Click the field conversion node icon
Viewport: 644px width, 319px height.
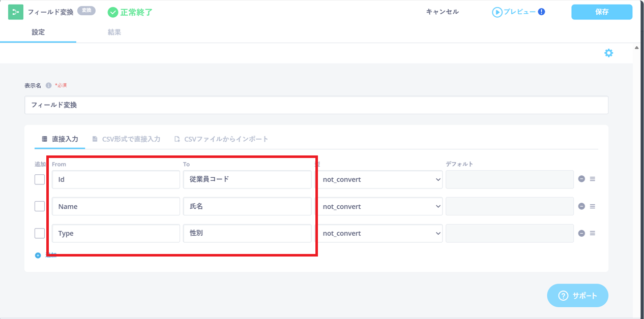[x=16, y=12]
